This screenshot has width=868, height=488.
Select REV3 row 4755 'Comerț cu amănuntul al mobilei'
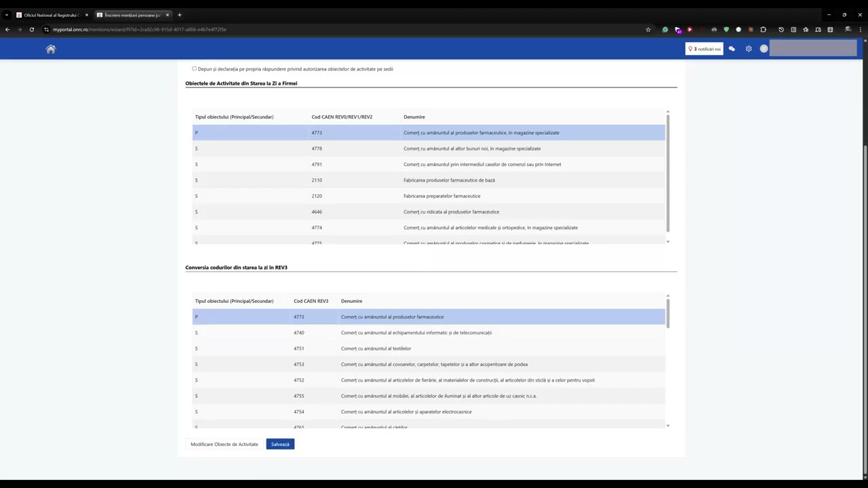(x=429, y=396)
